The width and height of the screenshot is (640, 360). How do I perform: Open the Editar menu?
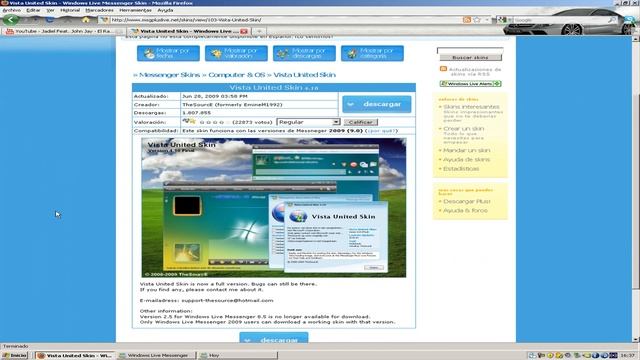33,10
